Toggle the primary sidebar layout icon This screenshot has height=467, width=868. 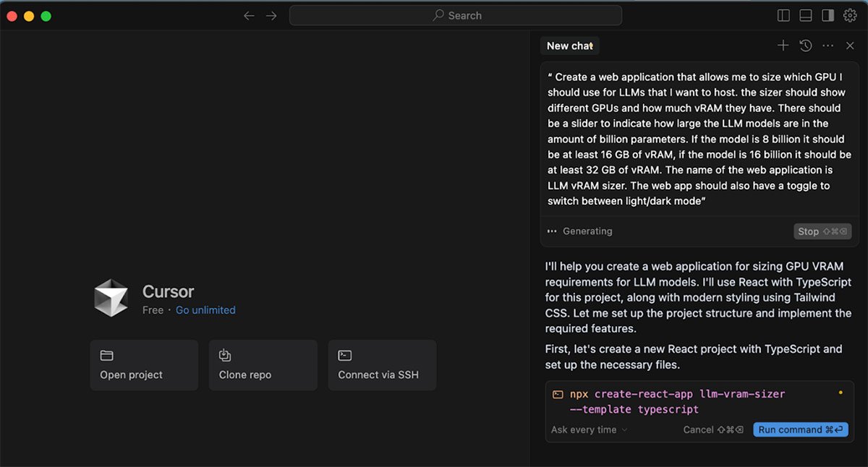click(x=783, y=15)
